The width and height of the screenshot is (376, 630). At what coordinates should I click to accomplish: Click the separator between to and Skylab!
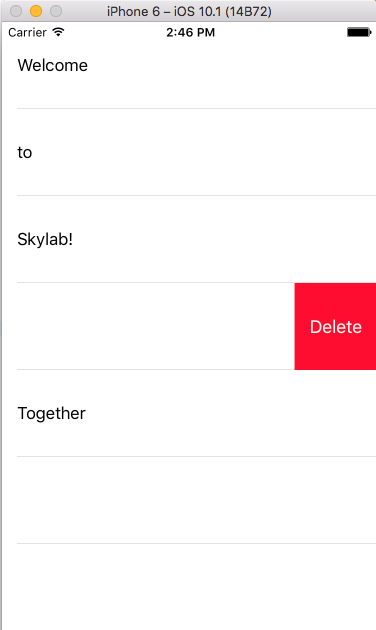(x=196, y=196)
